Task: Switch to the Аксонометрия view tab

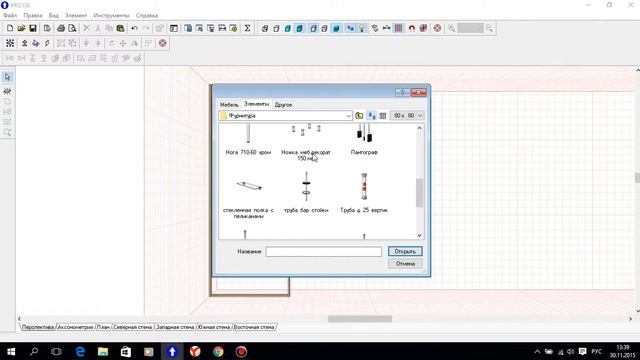Action: (x=75, y=327)
